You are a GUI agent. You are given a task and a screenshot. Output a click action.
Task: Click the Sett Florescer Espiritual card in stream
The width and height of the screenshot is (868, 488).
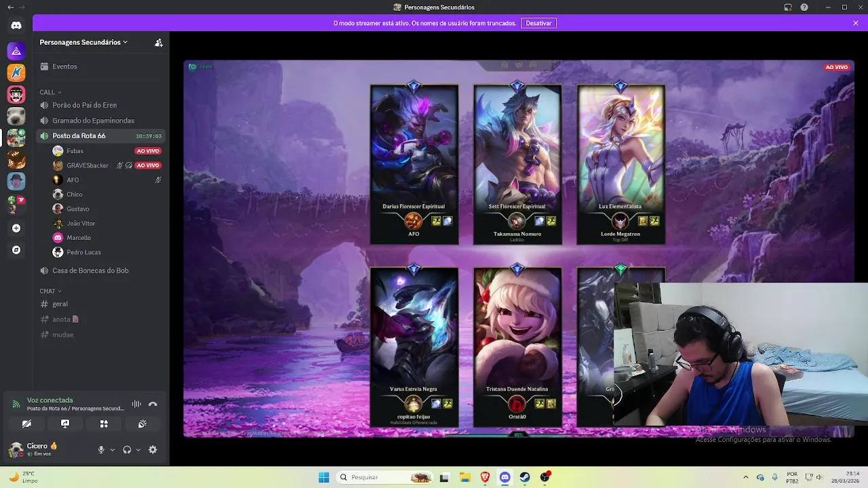point(517,164)
